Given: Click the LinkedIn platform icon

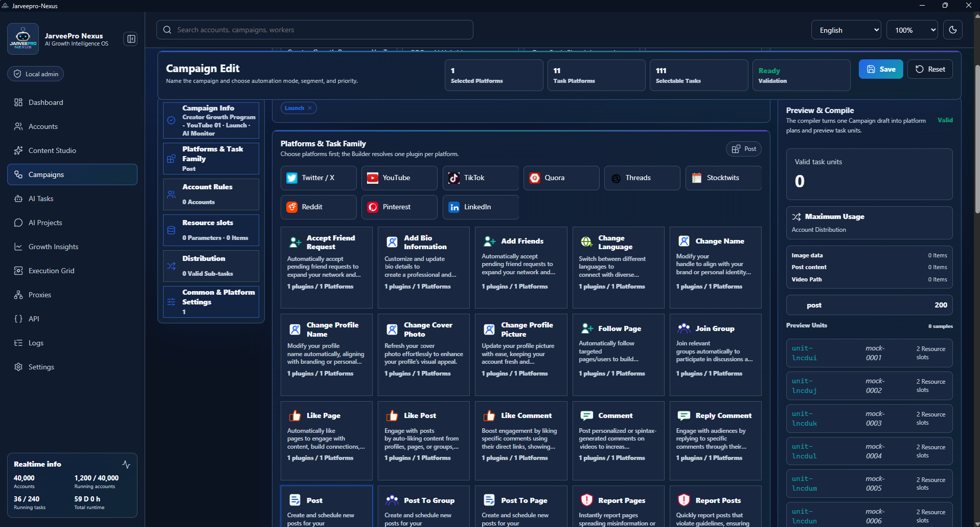Looking at the screenshot, I should (454, 207).
